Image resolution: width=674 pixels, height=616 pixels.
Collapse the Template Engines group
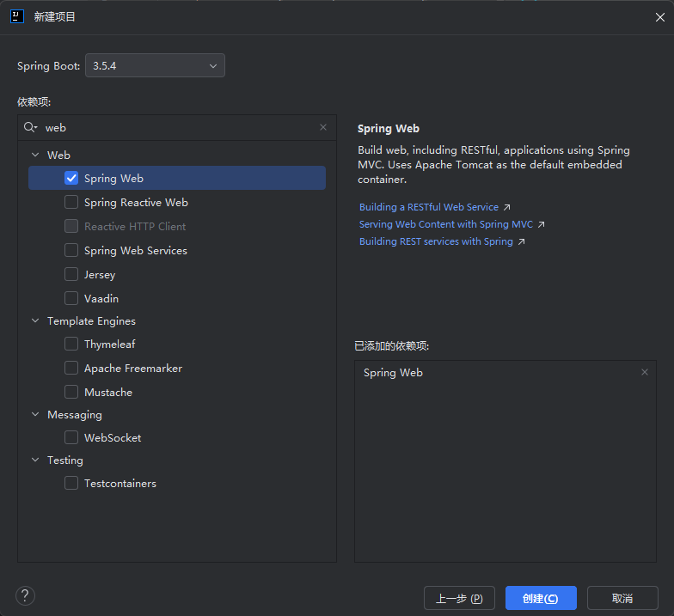coord(35,320)
